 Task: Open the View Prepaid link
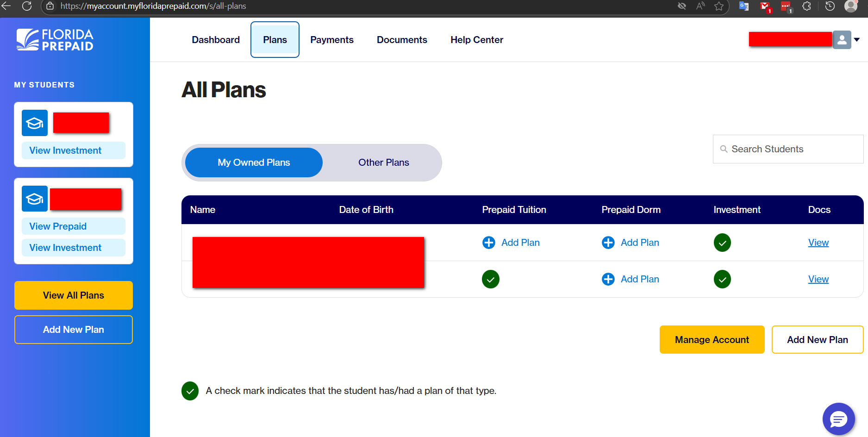(74, 226)
